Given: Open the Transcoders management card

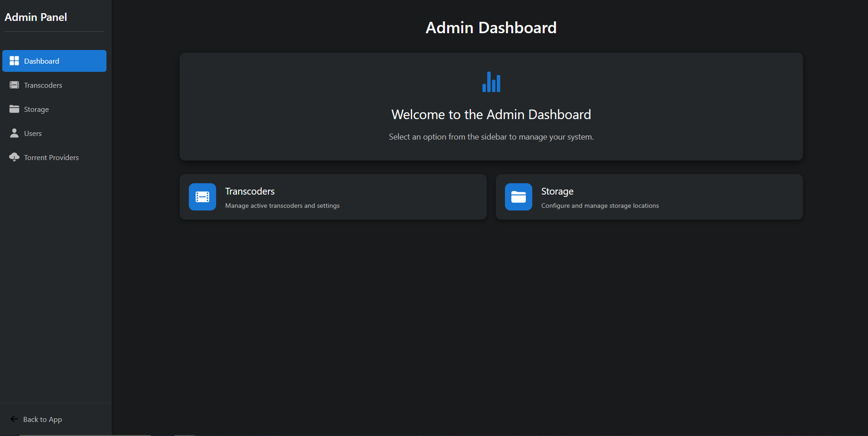Looking at the screenshot, I should click(333, 196).
